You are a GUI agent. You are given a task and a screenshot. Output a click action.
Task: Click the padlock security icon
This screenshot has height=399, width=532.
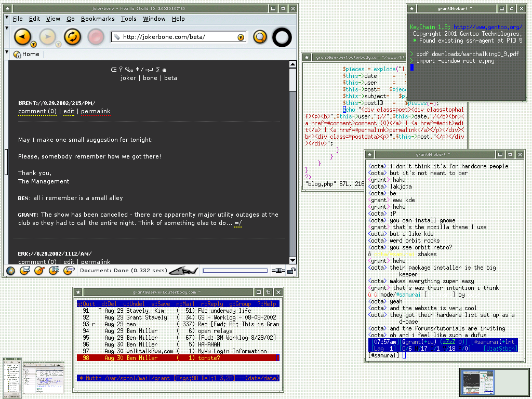291,270
